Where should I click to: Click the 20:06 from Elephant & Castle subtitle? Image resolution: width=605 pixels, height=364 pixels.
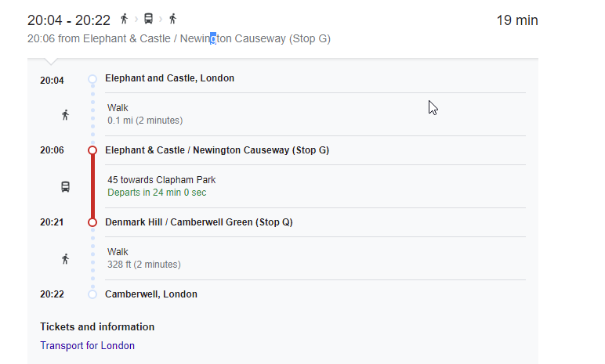pyautogui.click(x=179, y=38)
